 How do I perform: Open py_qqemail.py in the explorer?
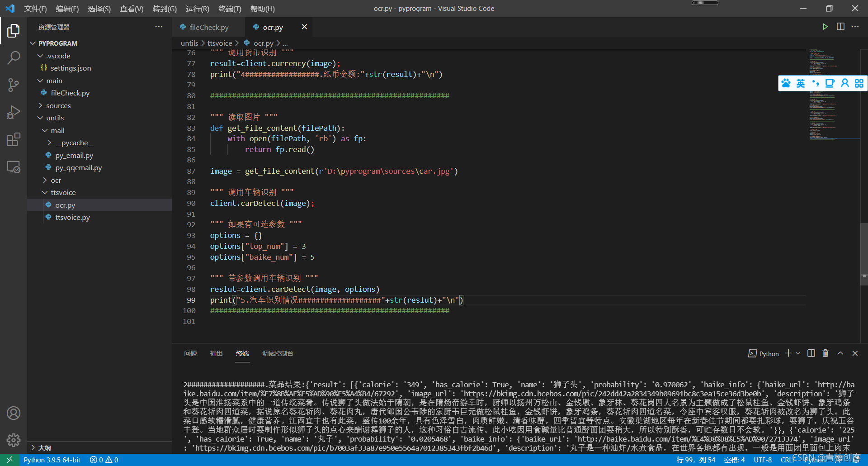tap(99, 167)
